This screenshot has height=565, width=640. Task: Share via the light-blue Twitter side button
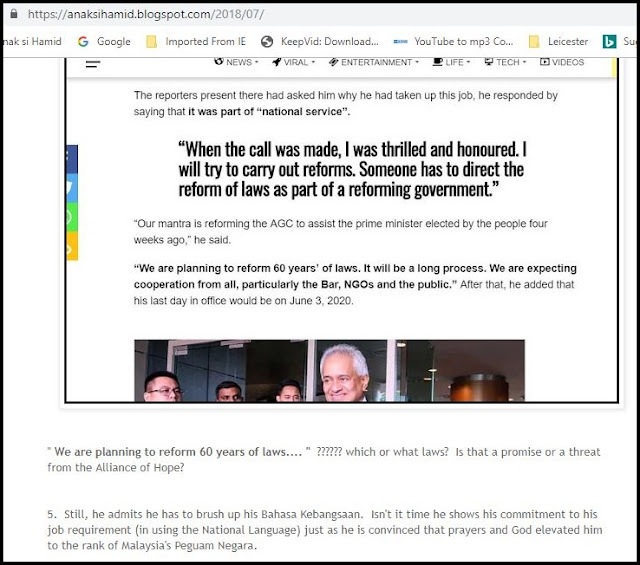pyautogui.click(x=72, y=188)
